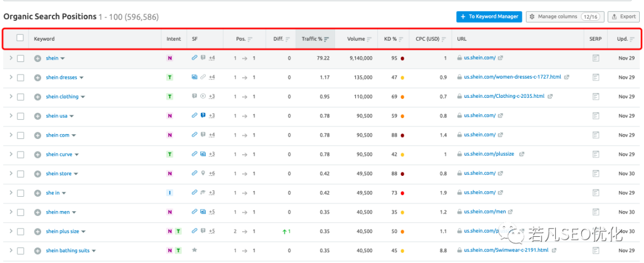644x263 pixels.
Task: Click the plus icon beside shein curve
Action: click(x=38, y=154)
